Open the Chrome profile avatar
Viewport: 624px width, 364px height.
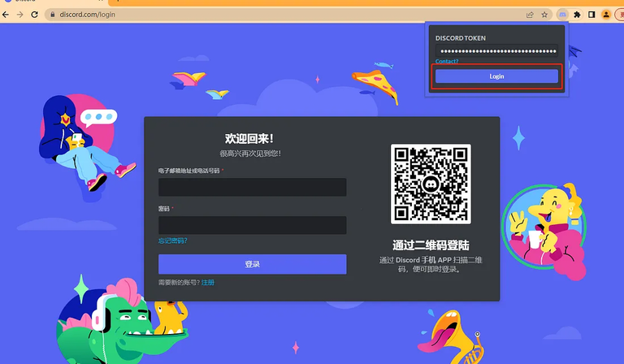pos(605,15)
